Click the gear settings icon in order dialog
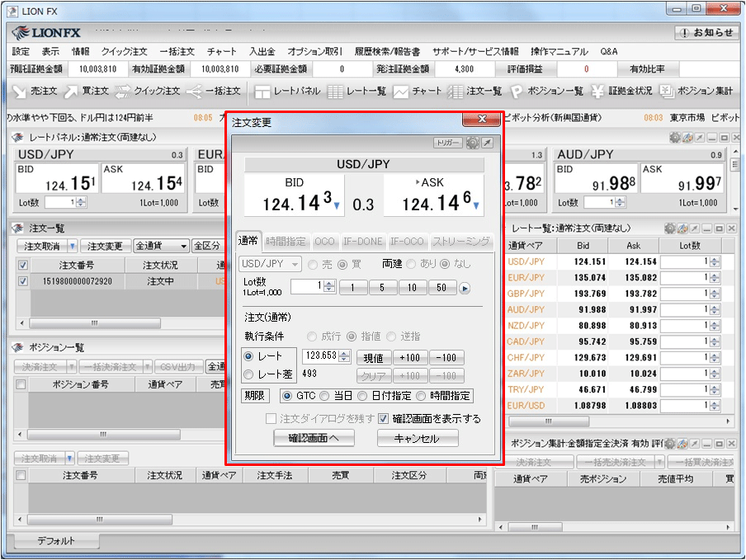Screen dimensions: 746x560 pyautogui.click(x=472, y=143)
